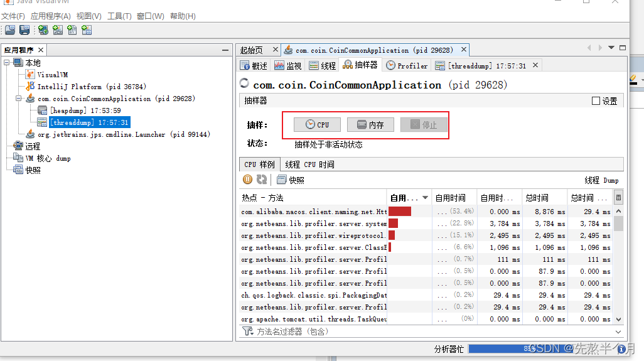Open the table column chooser icon
This screenshot has width=644, height=361.
618,198
